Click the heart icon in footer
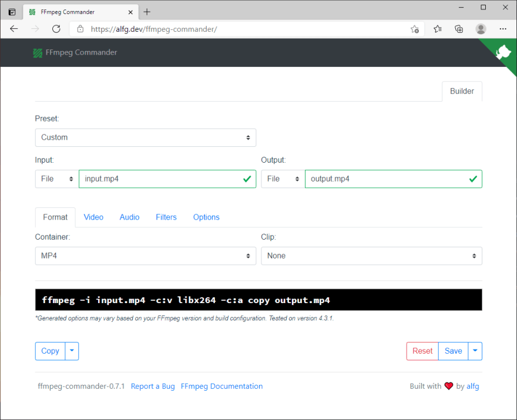Image resolution: width=517 pixels, height=420 pixels. [x=449, y=386]
